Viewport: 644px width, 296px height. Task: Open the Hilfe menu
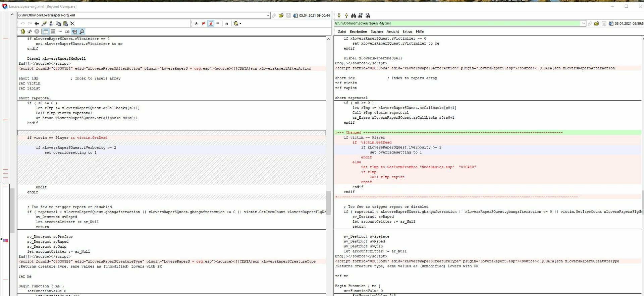coord(420,32)
